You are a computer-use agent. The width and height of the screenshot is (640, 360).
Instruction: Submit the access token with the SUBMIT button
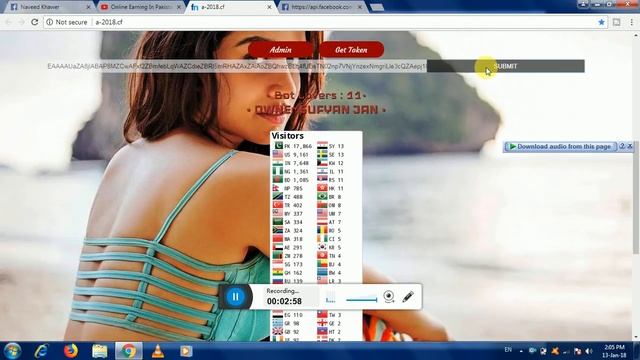(506, 66)
